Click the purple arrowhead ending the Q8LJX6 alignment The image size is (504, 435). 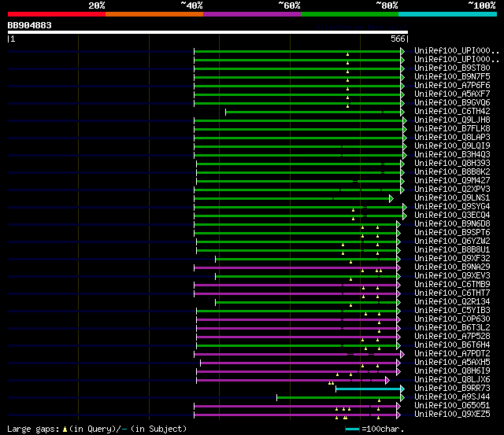click(x=387, y=381)
